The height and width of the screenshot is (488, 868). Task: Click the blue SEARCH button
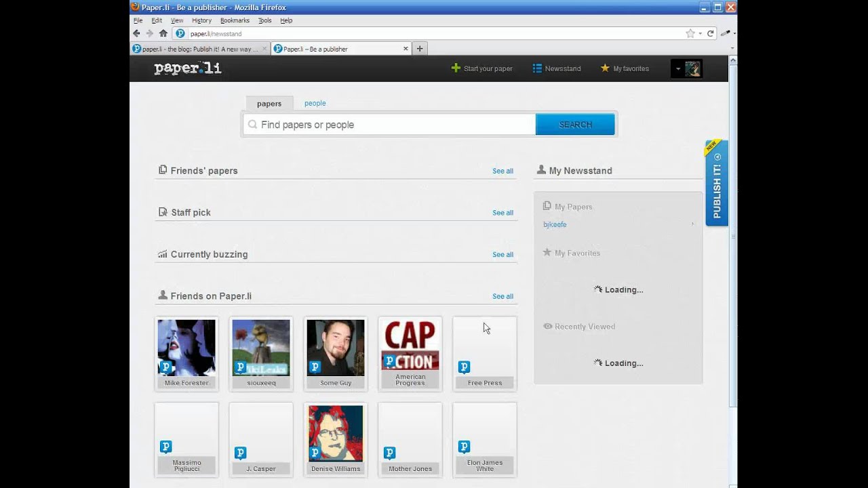point(575,125)
